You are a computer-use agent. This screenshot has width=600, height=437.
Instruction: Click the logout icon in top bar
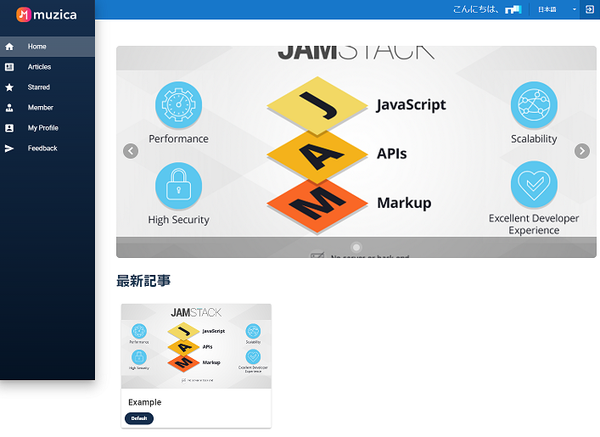tap(590, 9)
